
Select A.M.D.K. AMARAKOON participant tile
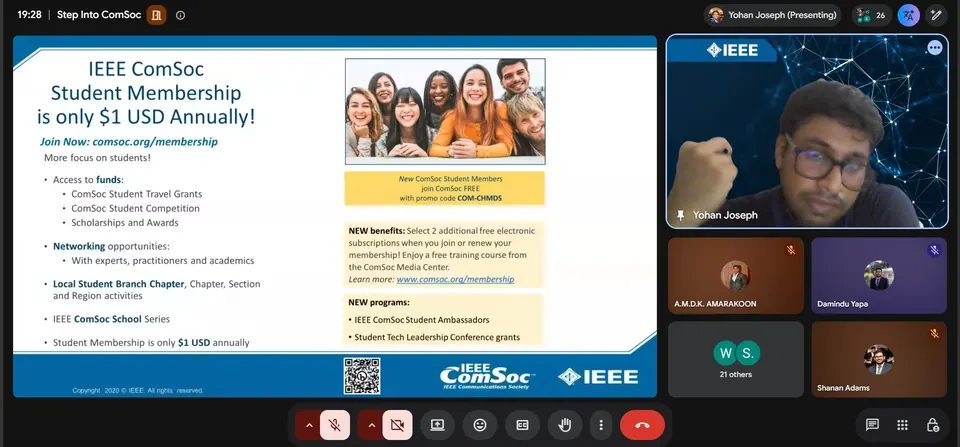coord(735,276)
